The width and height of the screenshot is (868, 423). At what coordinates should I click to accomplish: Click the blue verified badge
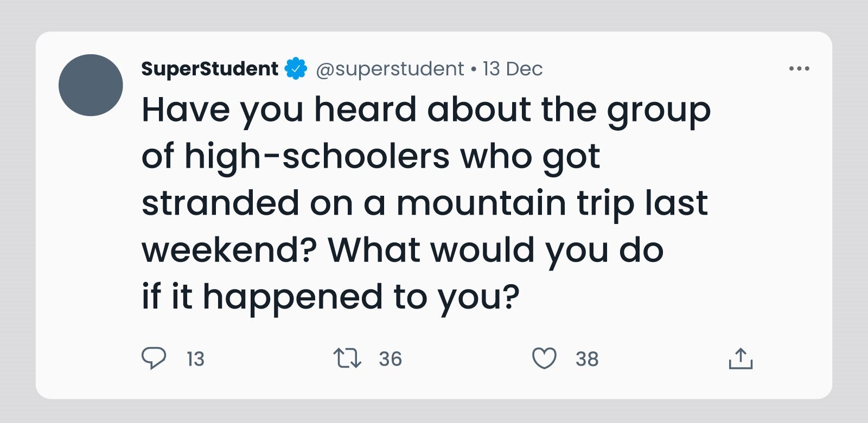coord(296,69)
